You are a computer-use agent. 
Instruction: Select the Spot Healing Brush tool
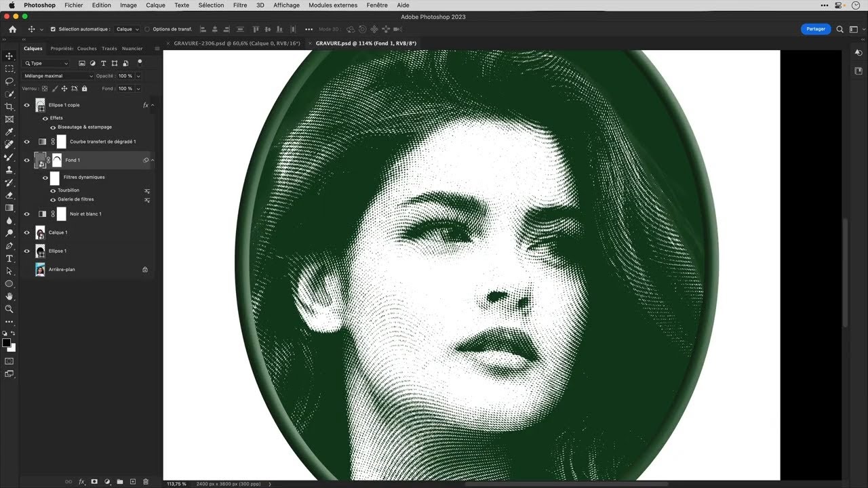9,144
